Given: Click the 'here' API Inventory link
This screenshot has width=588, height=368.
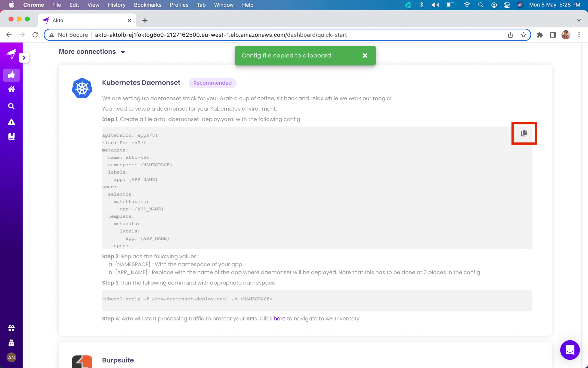Looking at the screenshot, I should [x=279, y=318].
